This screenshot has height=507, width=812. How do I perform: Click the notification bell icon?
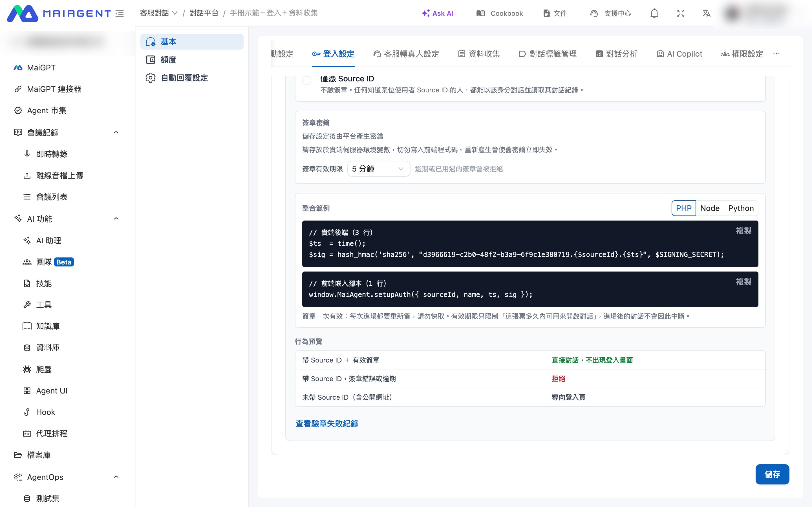click(654, 14)
